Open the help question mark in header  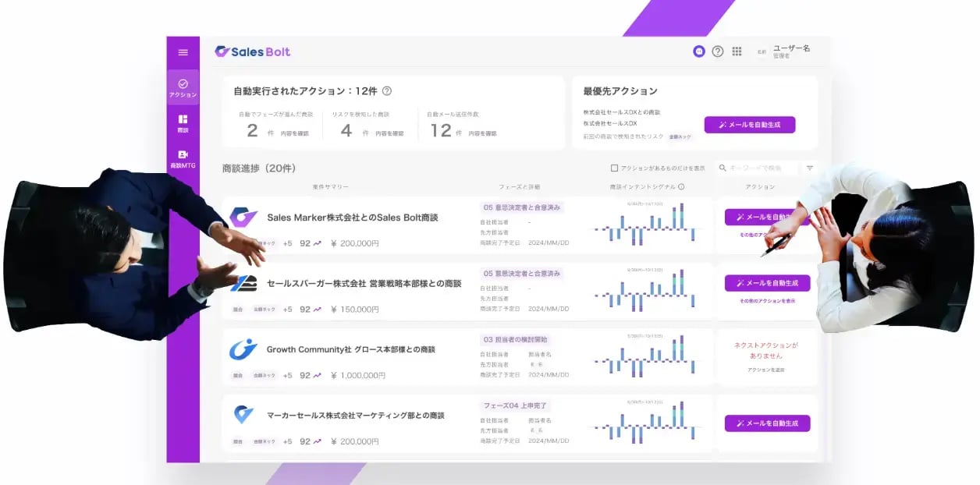(718, 51)
